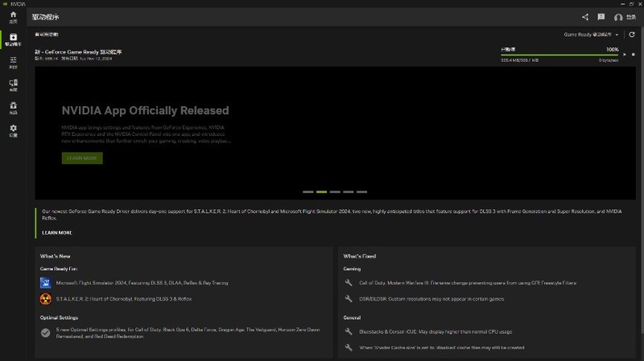Select the Drivers section in the sidebar
Screen dimensions: 644x361
point(13,39)
